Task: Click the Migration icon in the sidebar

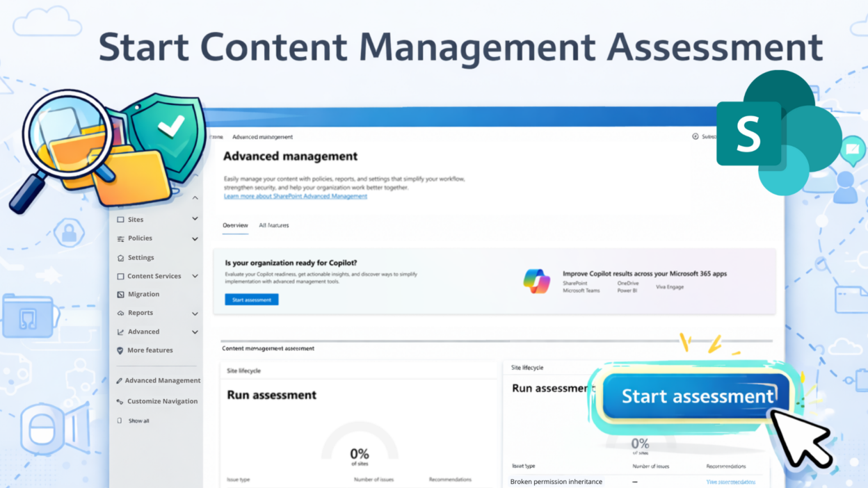Action: click(x=120, y=295)
